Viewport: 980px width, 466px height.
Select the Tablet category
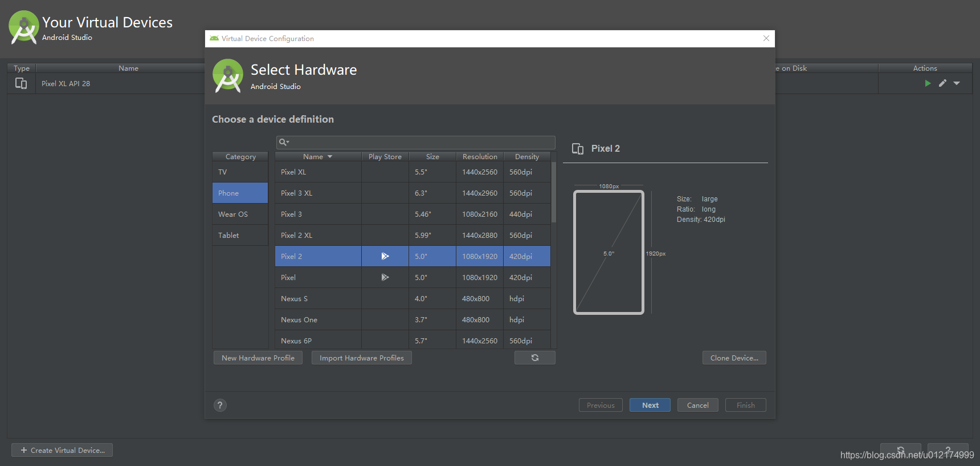tap(240, 235)
